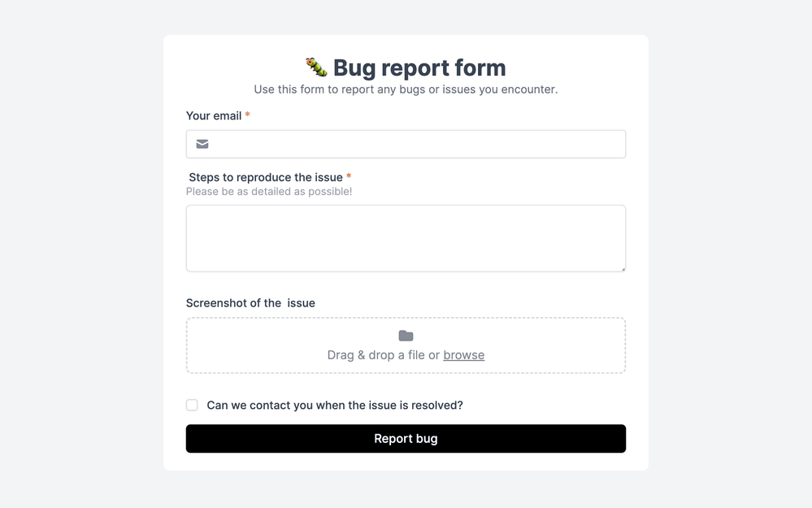Screen dimensions: 812x508
Task: Click the "Screenshot of the issue" label
Action: (x=250, y=303)
